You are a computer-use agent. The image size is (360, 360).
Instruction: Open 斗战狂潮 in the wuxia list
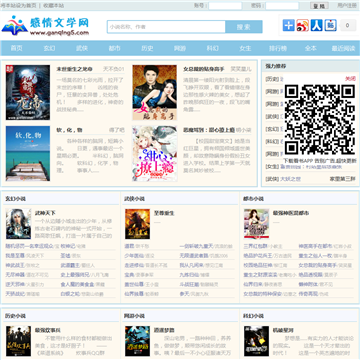point(189,285)
